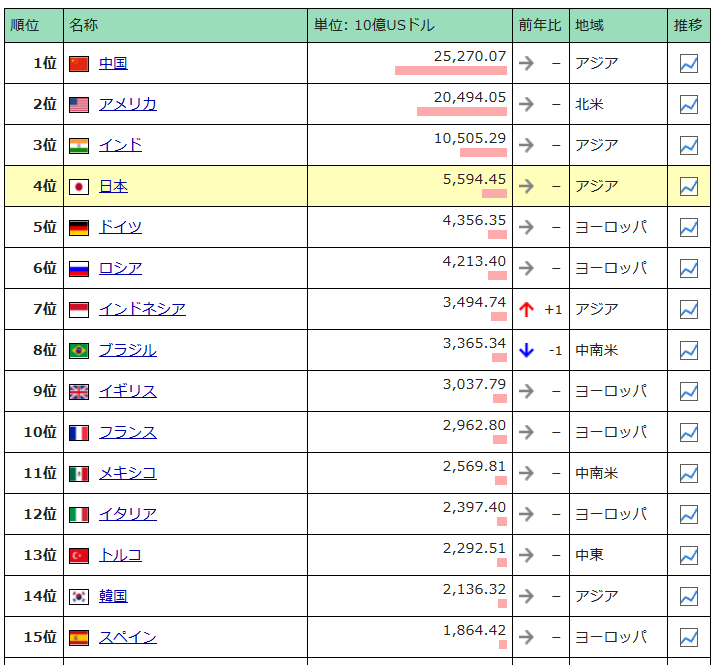
Task: Click the Mexico flag next to メキシコ
Action: [x=79, y=474]
